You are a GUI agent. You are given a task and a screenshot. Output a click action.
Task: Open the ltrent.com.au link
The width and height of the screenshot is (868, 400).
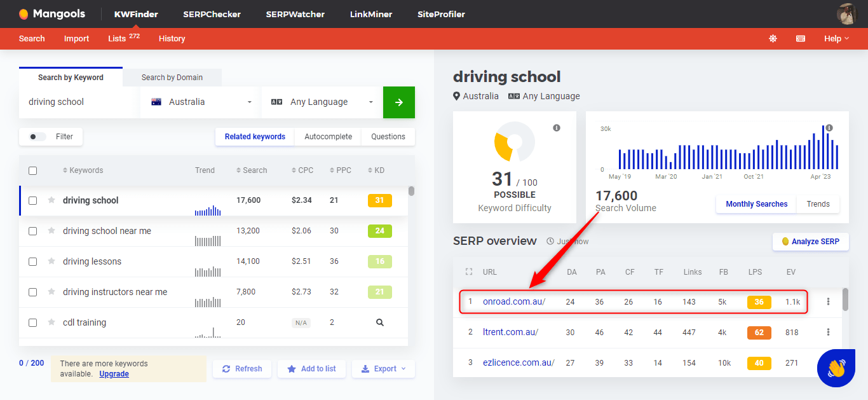[x=510, y=332]
